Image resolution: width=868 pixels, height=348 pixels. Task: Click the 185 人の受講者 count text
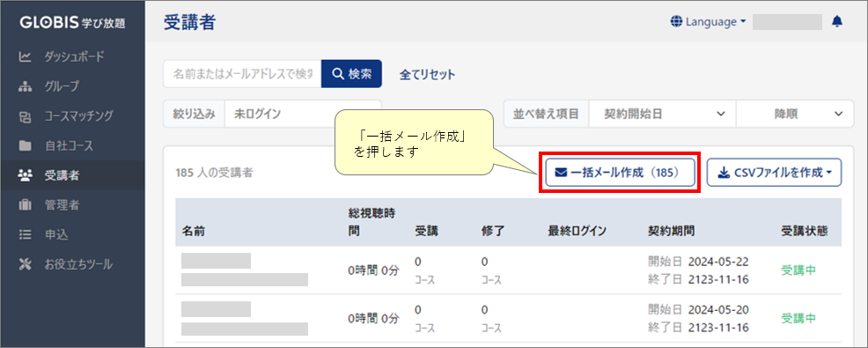(214, 173)
